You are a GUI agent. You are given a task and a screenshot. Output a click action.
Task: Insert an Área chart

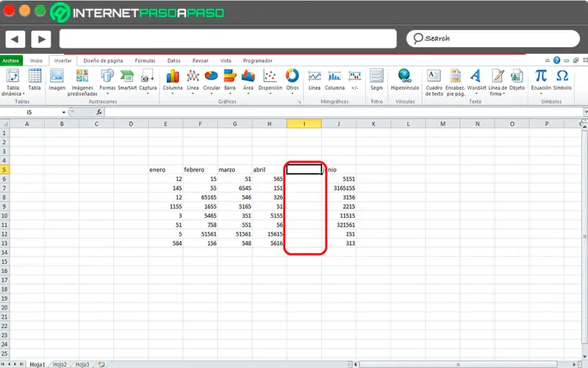(248, 81)
